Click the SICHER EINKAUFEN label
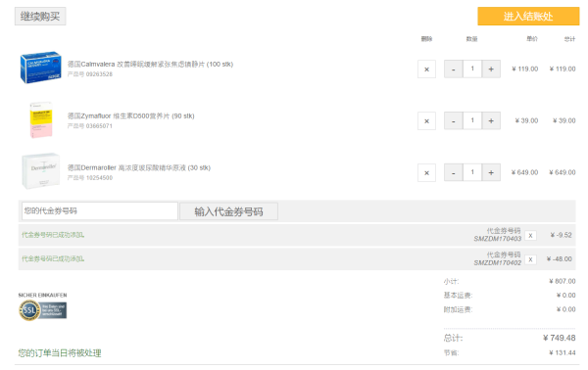The height and width of the screenshot is (370, 588). click(x=42, y=295)
